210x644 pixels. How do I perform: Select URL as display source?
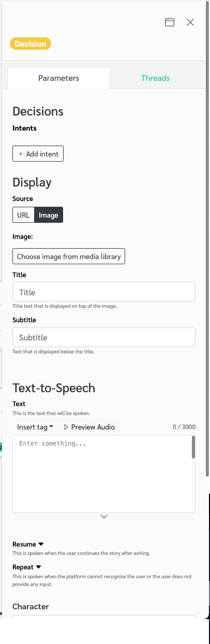click(x=23, y=215)
